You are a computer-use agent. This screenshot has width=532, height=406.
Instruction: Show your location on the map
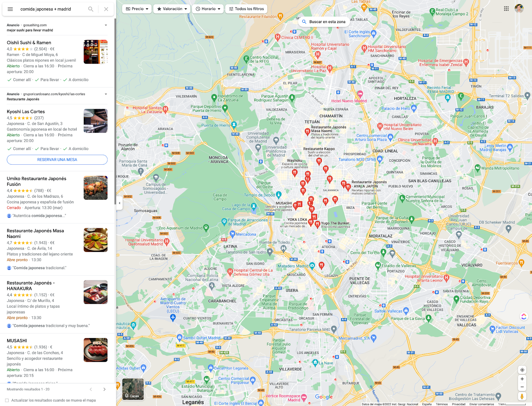coord(522,370)
